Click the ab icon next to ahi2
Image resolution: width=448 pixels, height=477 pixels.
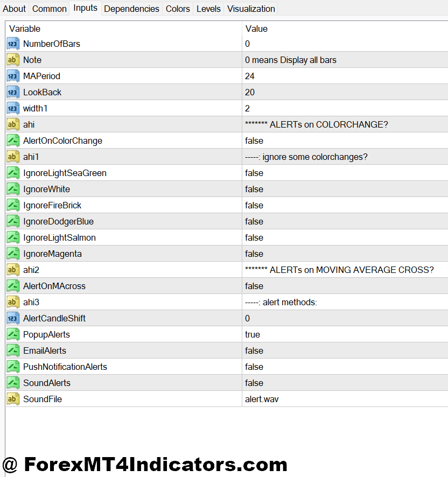click(13, 270)
